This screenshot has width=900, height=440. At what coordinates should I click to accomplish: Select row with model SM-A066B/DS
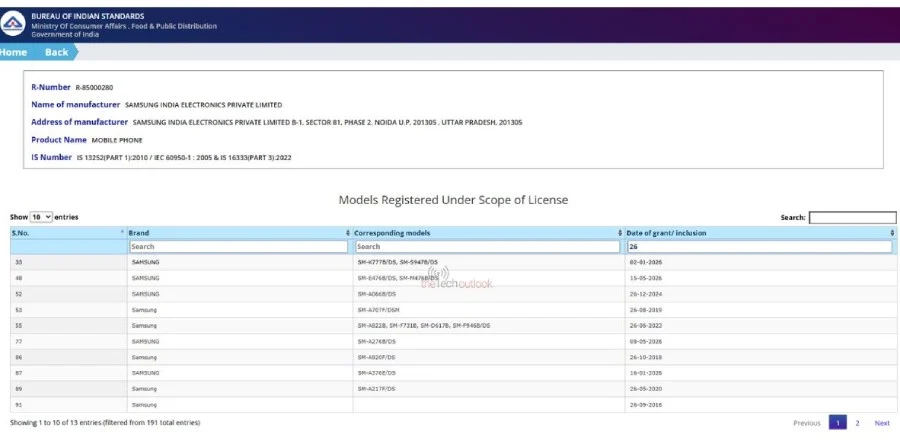click(452, 294)
